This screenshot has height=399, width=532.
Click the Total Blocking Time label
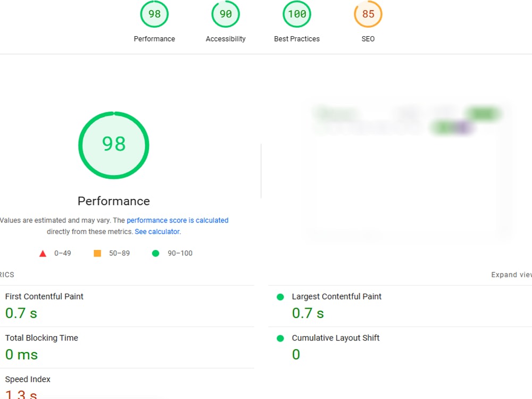tap(41, 338)
